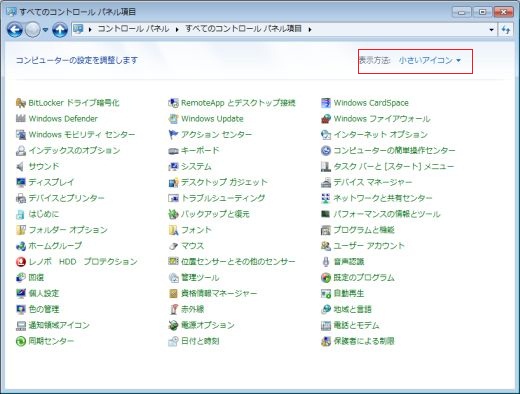Click the ユーザー アカウント icon
This screenshot has width=520, height=394.
[326, 246]
